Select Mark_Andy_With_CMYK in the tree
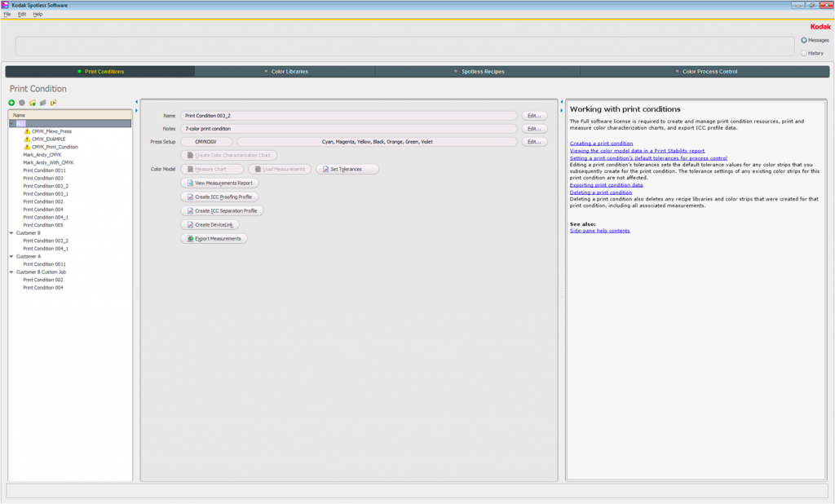 coord(48,162)
